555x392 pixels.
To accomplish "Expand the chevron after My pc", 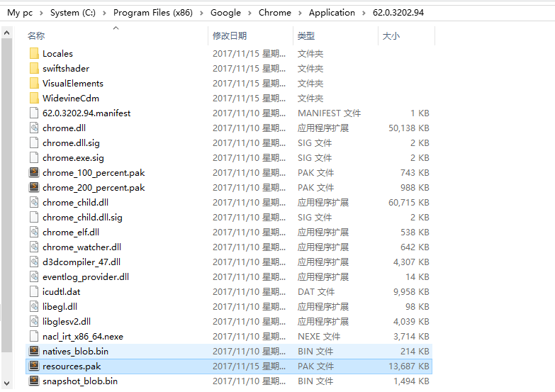I will [41, 13].
